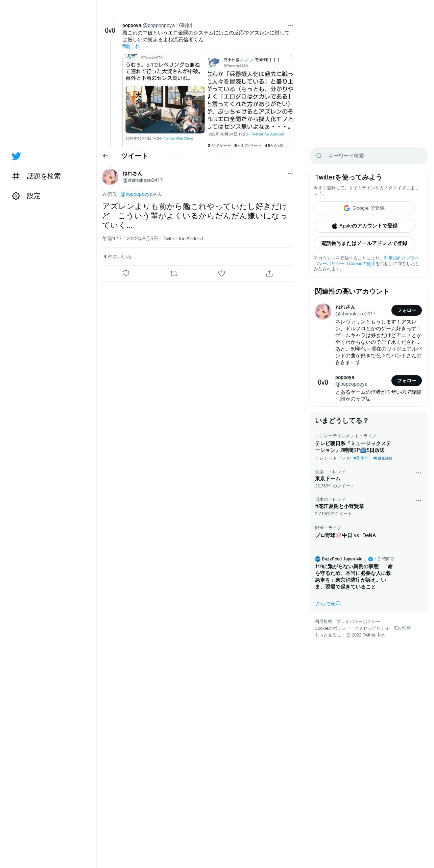Click the reply speech bubble icon
Viewport: 434px width, 868px height.
126,273
